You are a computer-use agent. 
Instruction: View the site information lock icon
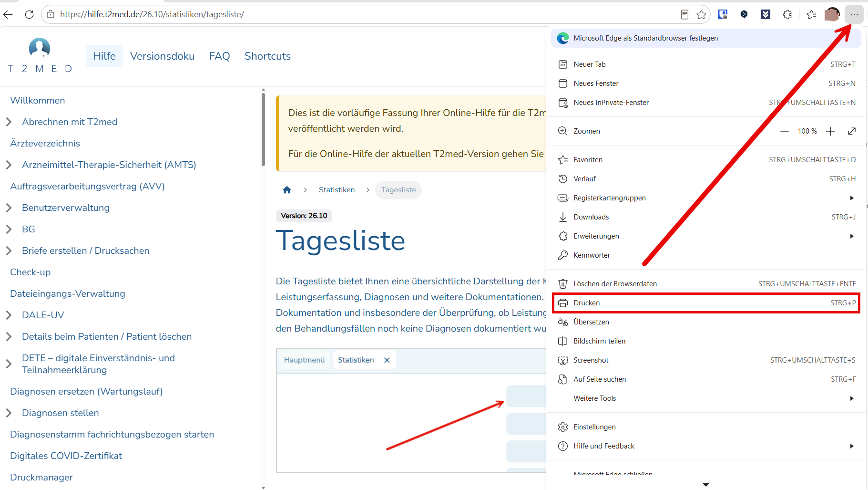(51, 14)
